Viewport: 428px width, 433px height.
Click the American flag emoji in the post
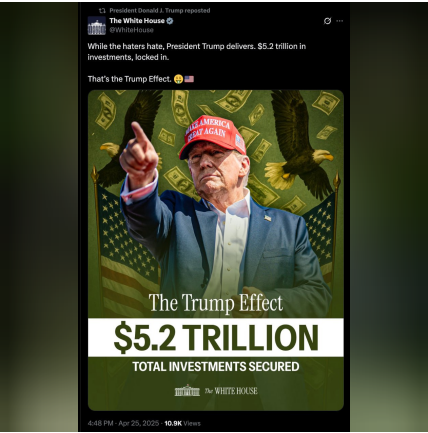pos(189,79)
